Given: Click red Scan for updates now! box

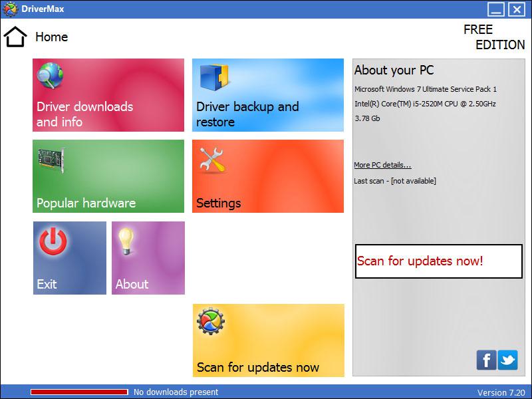Looking at the screenshot, I should (x=439, y=261).
